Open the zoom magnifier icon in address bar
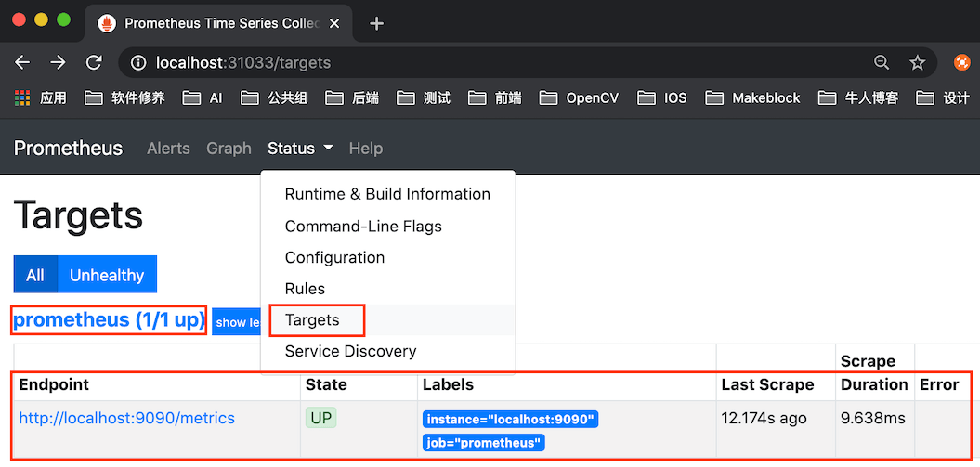The width and height of the screenshot is (980, 467). click(882, 62)
